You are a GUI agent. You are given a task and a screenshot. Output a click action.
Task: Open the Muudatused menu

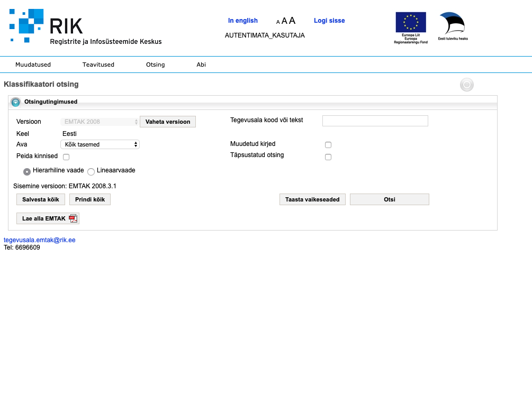pos(33,65)
